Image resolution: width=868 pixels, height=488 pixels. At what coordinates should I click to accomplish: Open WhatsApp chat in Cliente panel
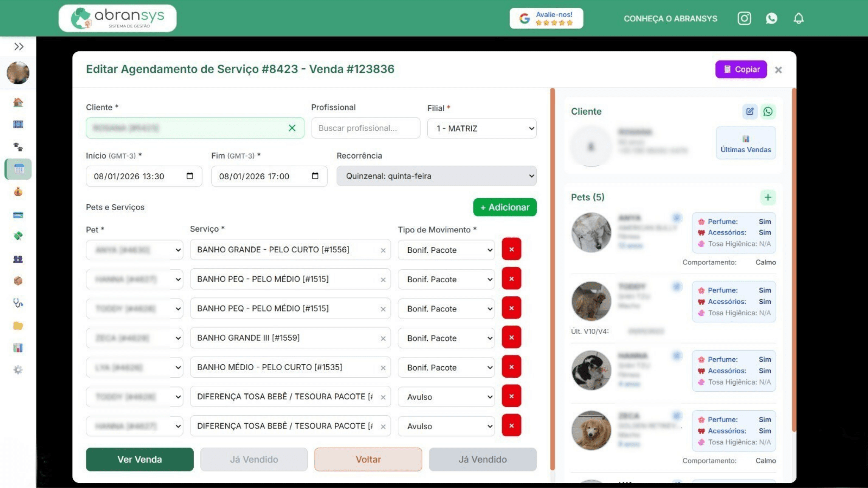pos(768,112)
